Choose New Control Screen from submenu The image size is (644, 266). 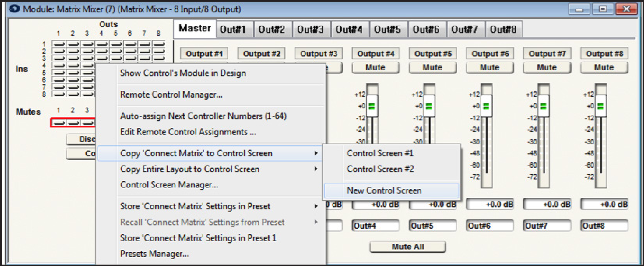[x=384, y=191]
